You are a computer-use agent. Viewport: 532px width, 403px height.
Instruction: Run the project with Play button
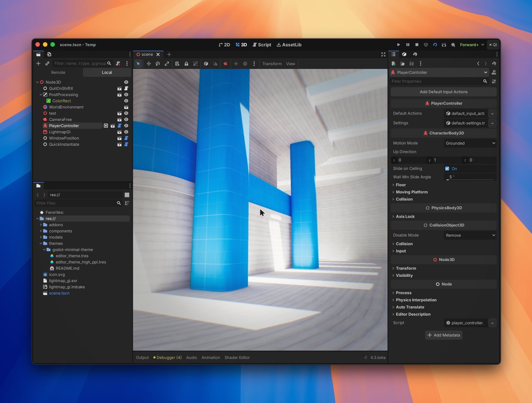(399, 45)
